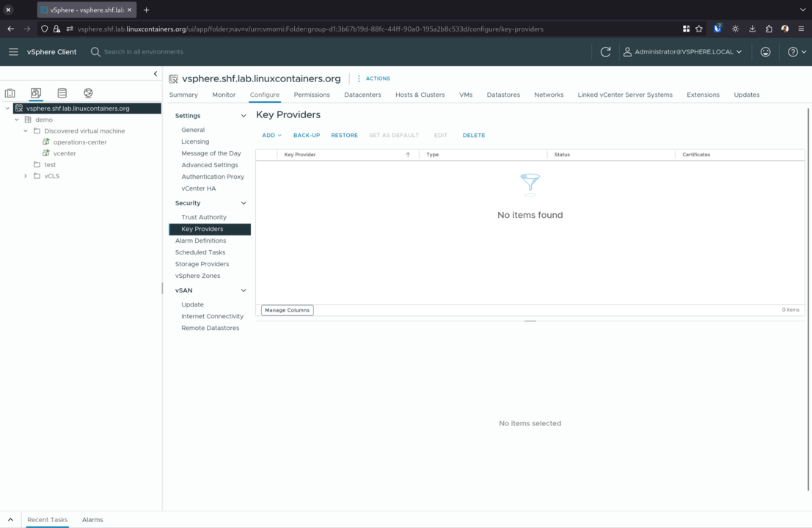Screen dimensions: 812x528
Task: Open Storage Providers page
Action: [202, 264]
